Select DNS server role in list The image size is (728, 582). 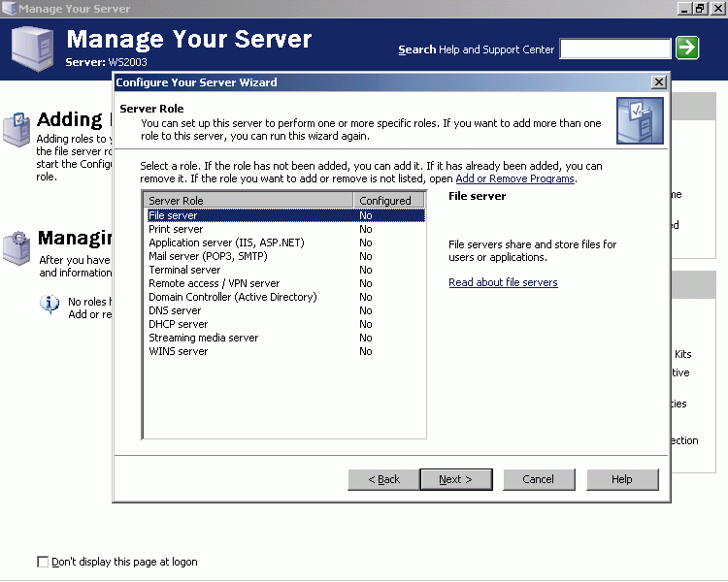coord(175,310)
